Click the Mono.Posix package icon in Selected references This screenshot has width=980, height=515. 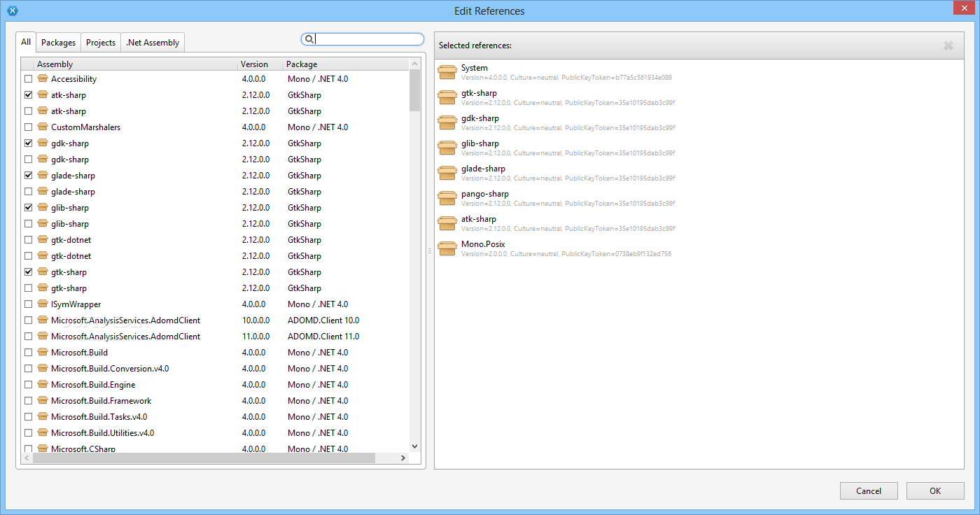pos(447,248)
